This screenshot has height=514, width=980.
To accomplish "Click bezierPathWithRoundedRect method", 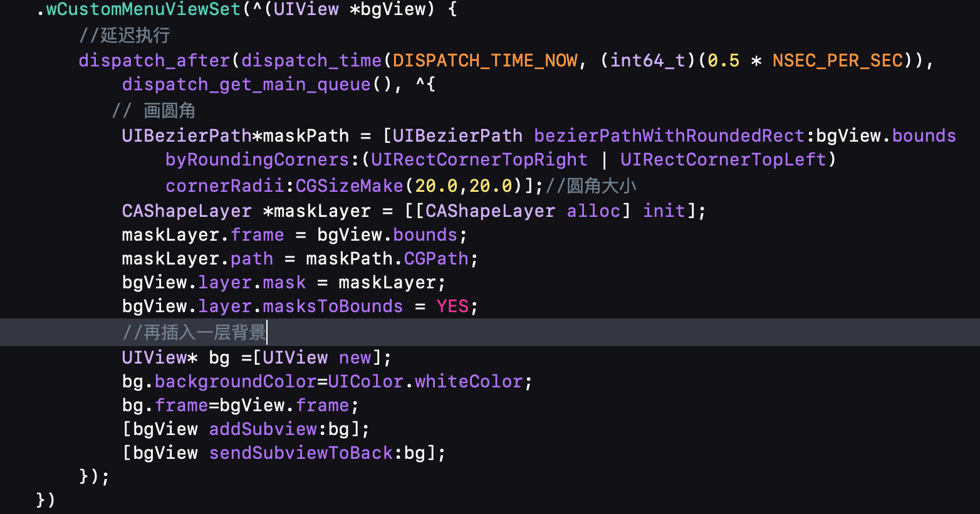I will pos(669,136).
